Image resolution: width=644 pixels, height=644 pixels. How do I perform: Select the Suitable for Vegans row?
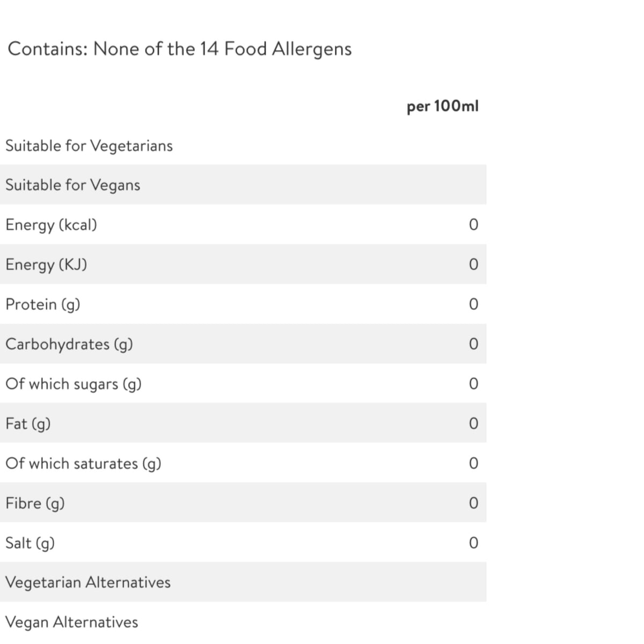(x=243, y=185)
